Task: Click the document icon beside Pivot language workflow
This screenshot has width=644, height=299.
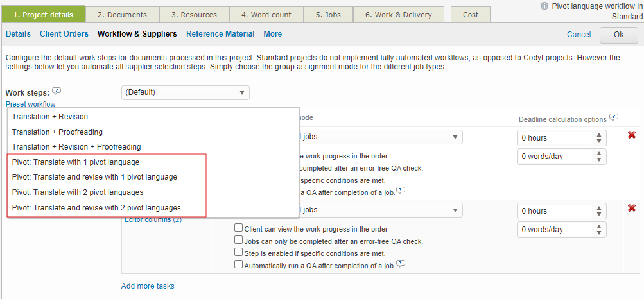Action: click(x=544, y=5)
